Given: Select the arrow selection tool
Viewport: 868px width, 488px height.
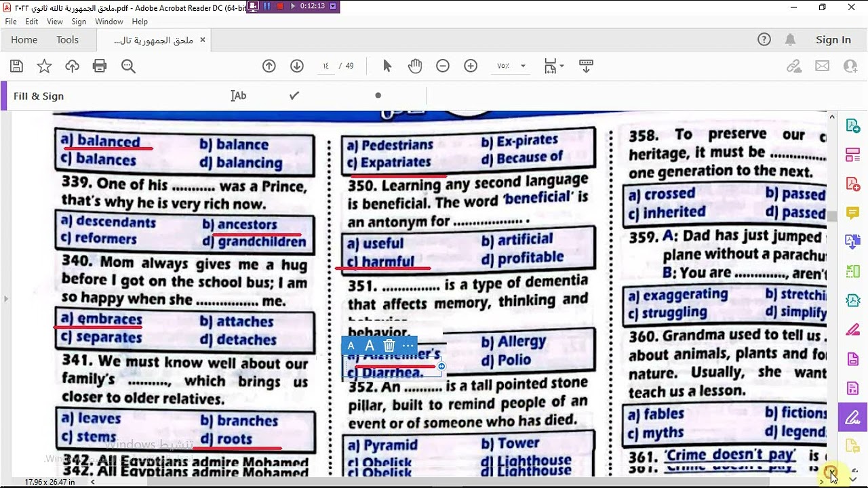Looking at the screenshot, I should coord(387,66).
